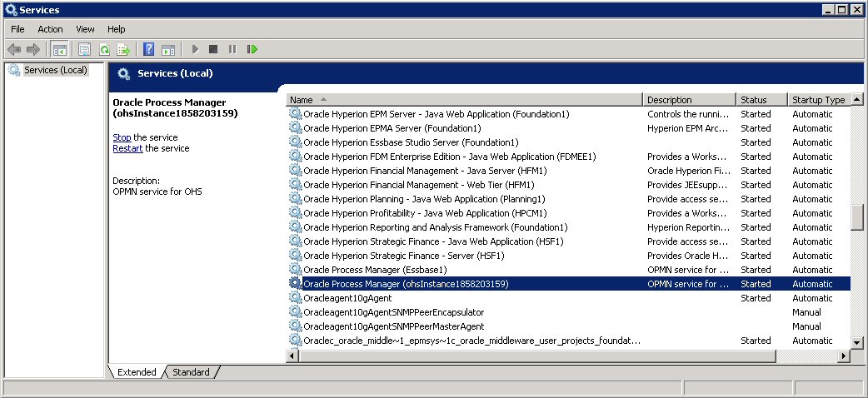Click the Start Service play icon
Viewport: 868px width, 398px height.
195,49
